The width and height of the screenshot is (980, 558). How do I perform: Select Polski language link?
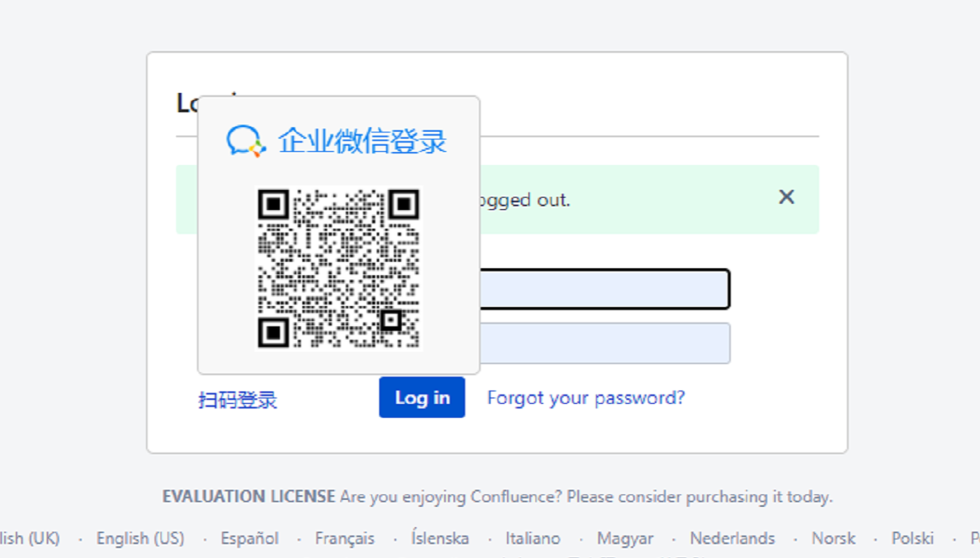coord(913,538)
